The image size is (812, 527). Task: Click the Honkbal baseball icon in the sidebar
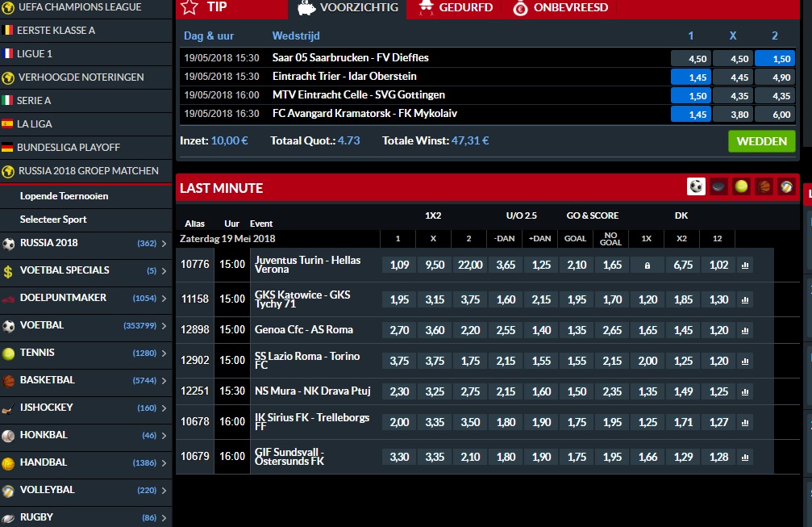coord(8,436)
